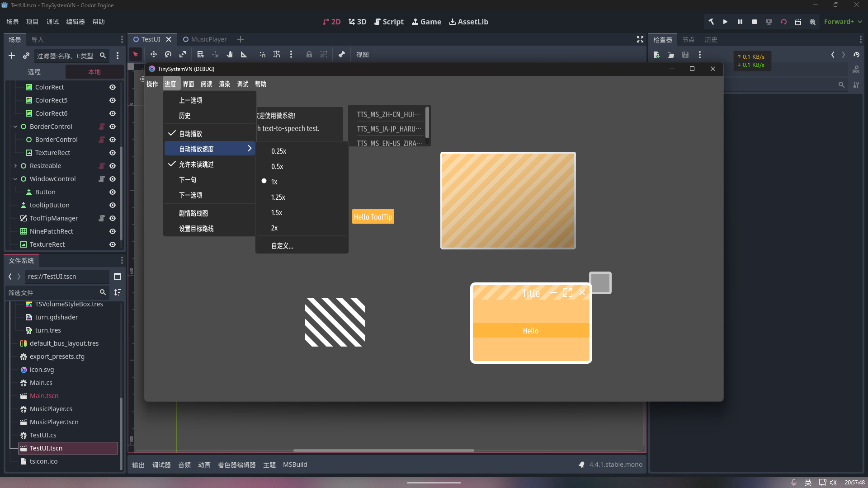Image resolution: width=868 pixels, height=488 pixels.
Task: Expand the Resizeable tree node
Action: (15, 166)
